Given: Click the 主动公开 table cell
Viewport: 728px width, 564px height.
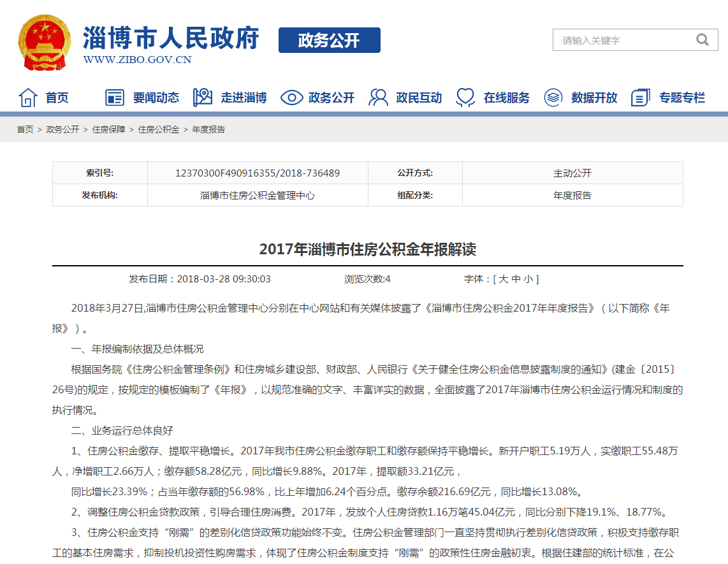Looking at the screenshot, I should [x=572, y=173].
